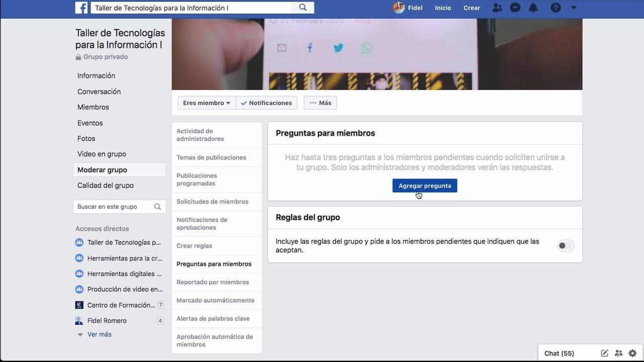The width and height of the screenshot is (644, 362).
Task: Open Información in group sidebar
Action: click(96, 76)
